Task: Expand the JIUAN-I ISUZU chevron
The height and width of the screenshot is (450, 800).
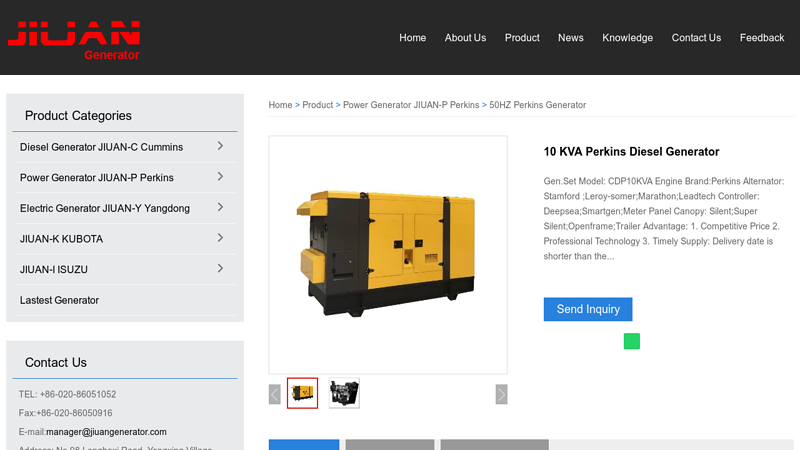Action: [220, 268]
